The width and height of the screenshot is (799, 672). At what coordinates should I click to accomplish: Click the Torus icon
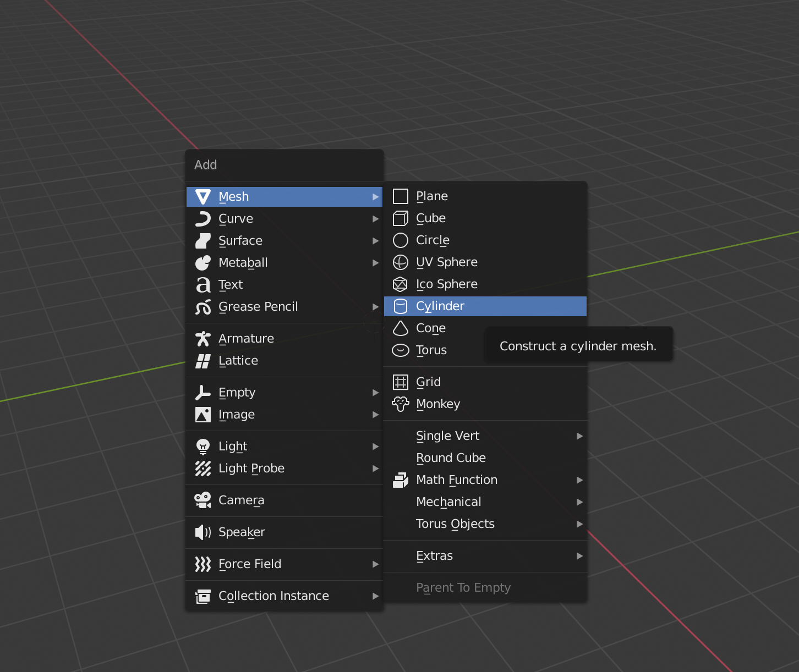401,350
